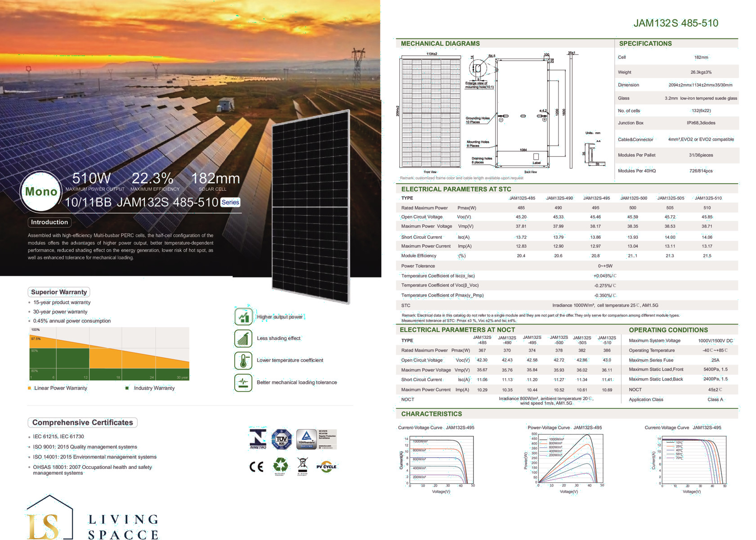Click the green Industry Warranty legend square
This screenshot has width=756, height=540.
click(127, 388)
